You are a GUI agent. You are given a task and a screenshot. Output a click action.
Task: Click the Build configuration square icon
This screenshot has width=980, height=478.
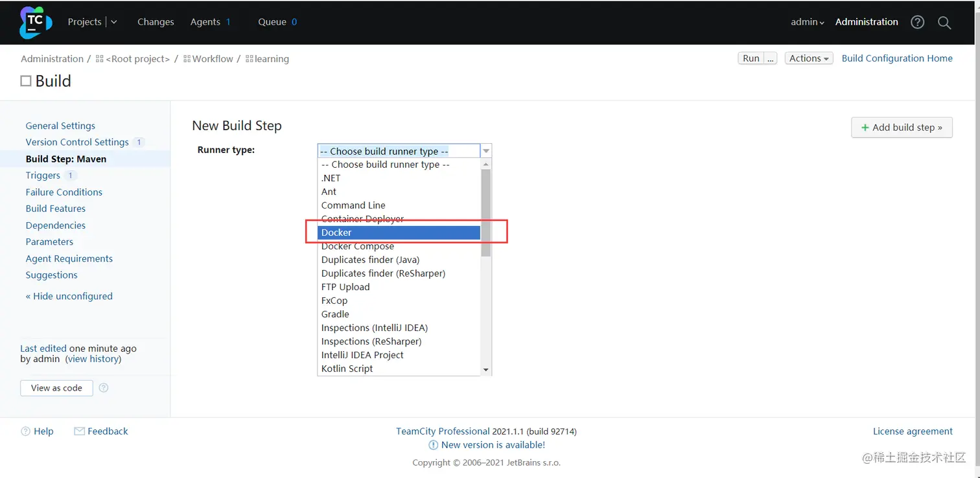click(26, 81)
